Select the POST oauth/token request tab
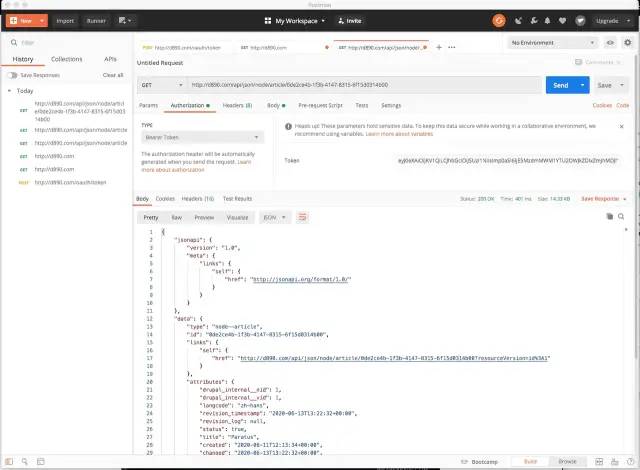This screenshot has height=470, width=640. pos(181,48)
